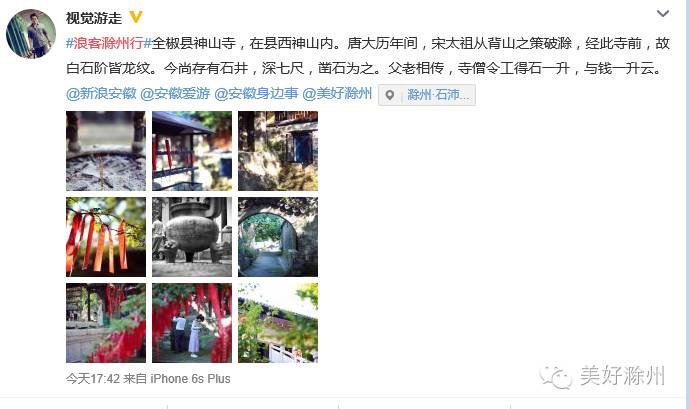
Task: Open the 今天17:42 post timestamp
Action: pyautogui.click(x=93, y=379)
